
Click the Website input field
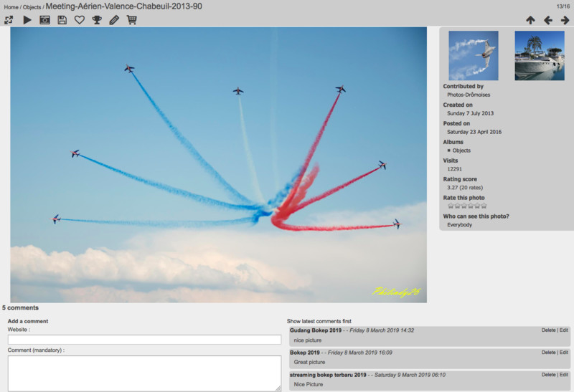[x=144, y=340]
